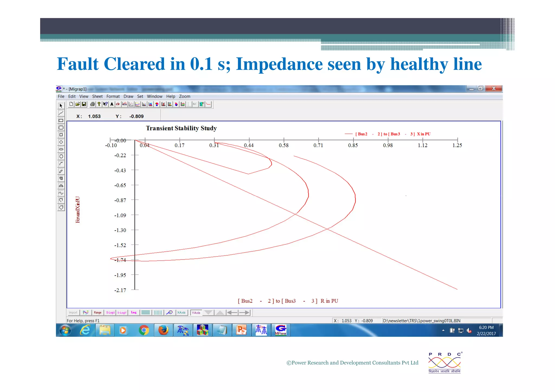Click the curve plot icon beside Import

(x=86, y=313)
